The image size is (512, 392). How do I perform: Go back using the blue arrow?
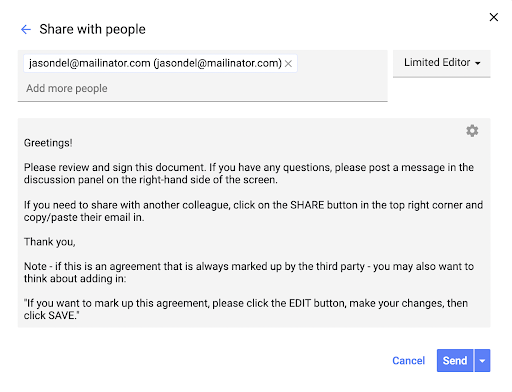tap(26, 29)
